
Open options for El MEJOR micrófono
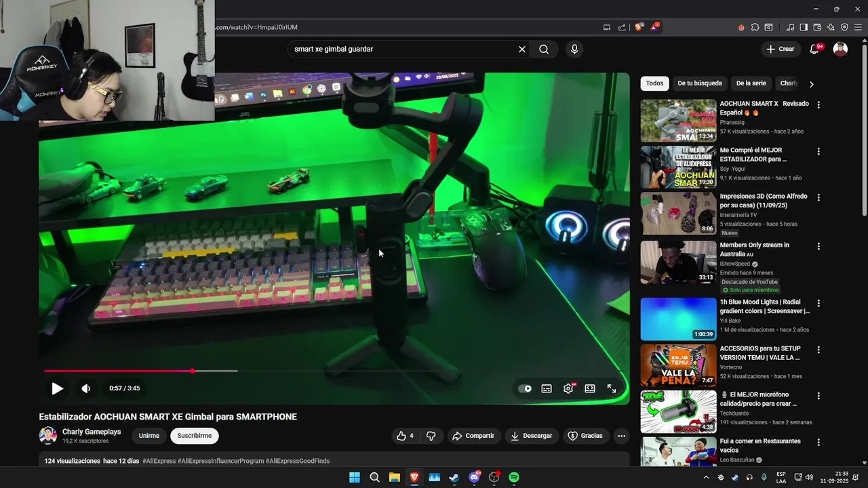pos(818,396)
